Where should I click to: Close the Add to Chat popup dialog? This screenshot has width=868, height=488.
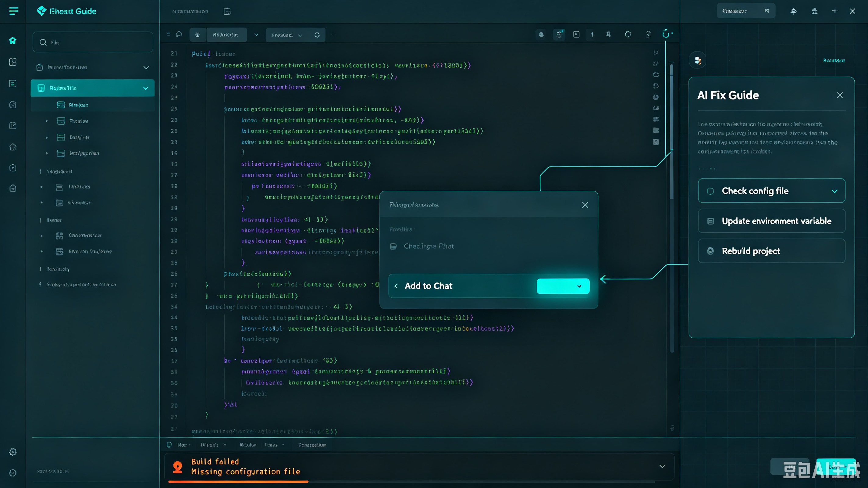(585, 205)
